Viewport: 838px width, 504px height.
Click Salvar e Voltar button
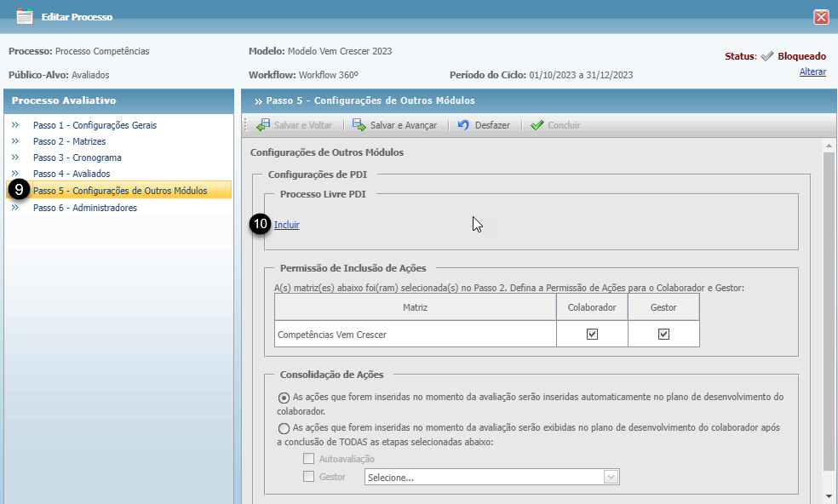pyautogui.click(x=295, y=125)
